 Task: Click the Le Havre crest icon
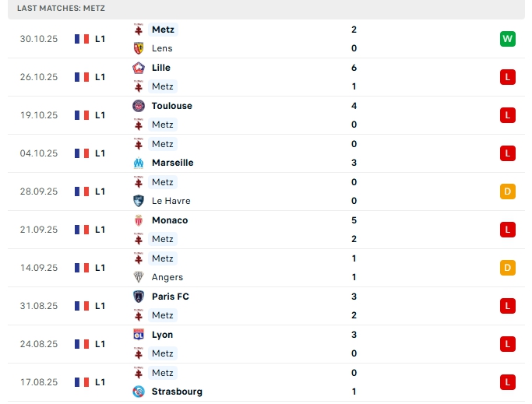point(139,201)
